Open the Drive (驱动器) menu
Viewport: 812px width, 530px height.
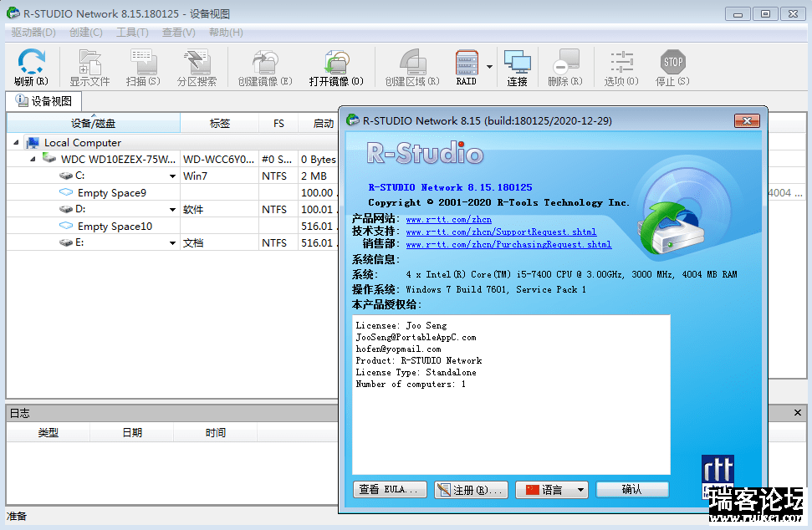coord(33,32)
